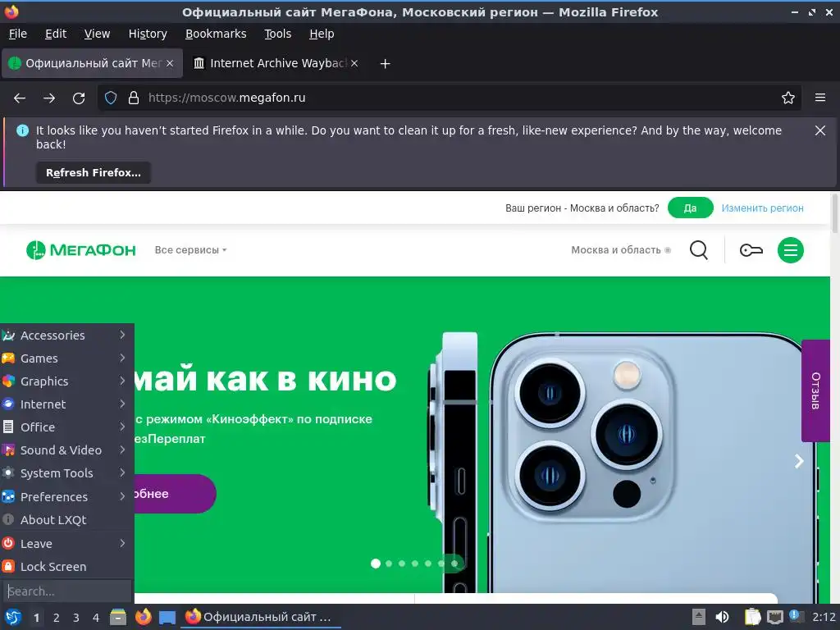Open the Edit menu
The image size is (840, 630).
coord(56,34)
